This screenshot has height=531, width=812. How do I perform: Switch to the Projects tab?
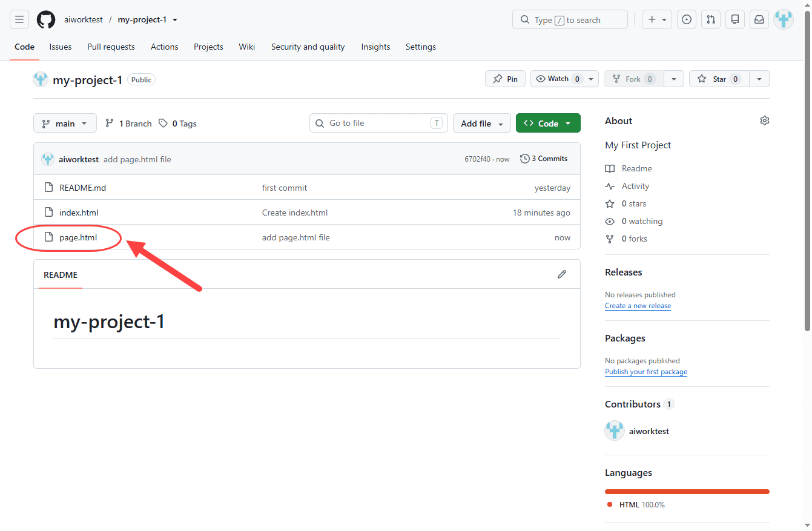tap(208, 47)
